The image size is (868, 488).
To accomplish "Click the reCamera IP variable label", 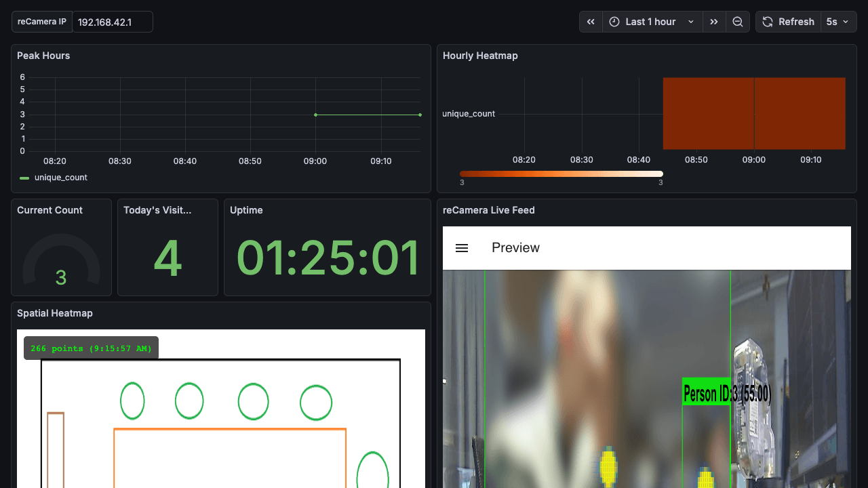I will click(x=42, y=22).
